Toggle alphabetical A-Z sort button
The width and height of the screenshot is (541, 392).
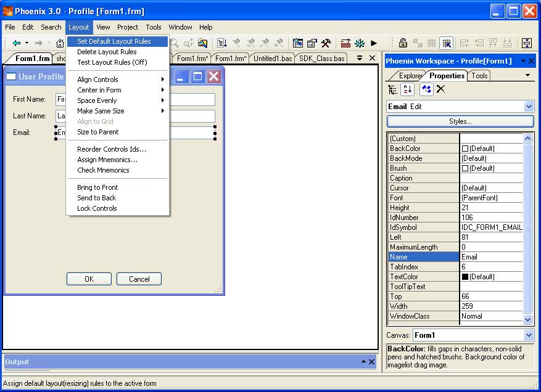pos(408,89)
